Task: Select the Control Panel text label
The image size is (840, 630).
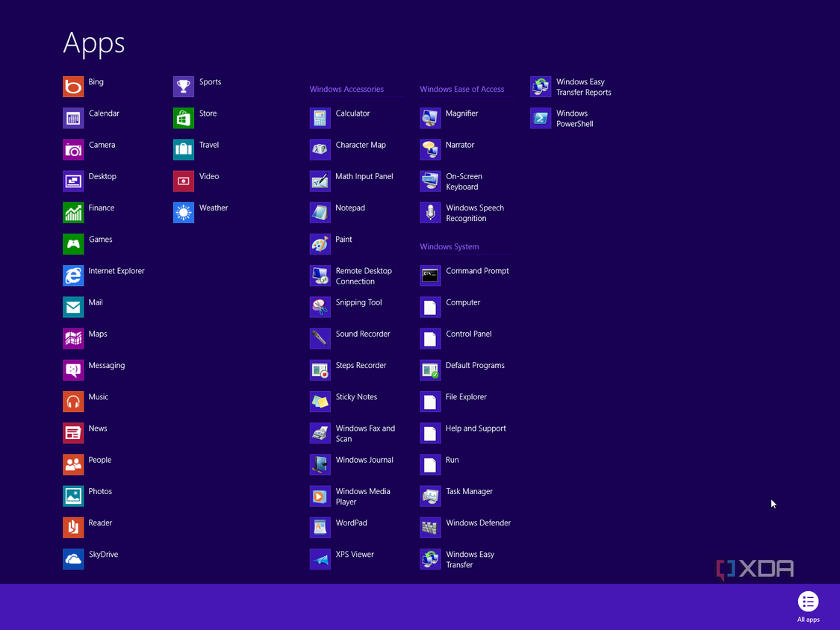Action: 468,334
